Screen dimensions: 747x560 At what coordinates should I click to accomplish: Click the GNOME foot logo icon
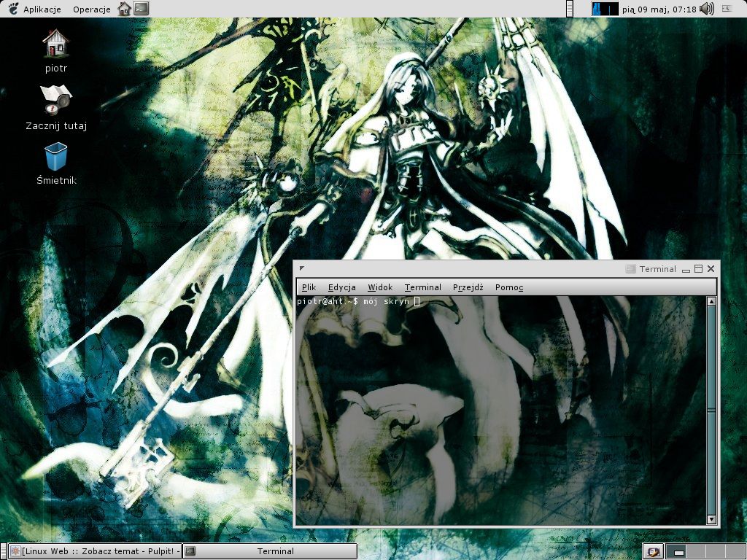coord(14,9)
